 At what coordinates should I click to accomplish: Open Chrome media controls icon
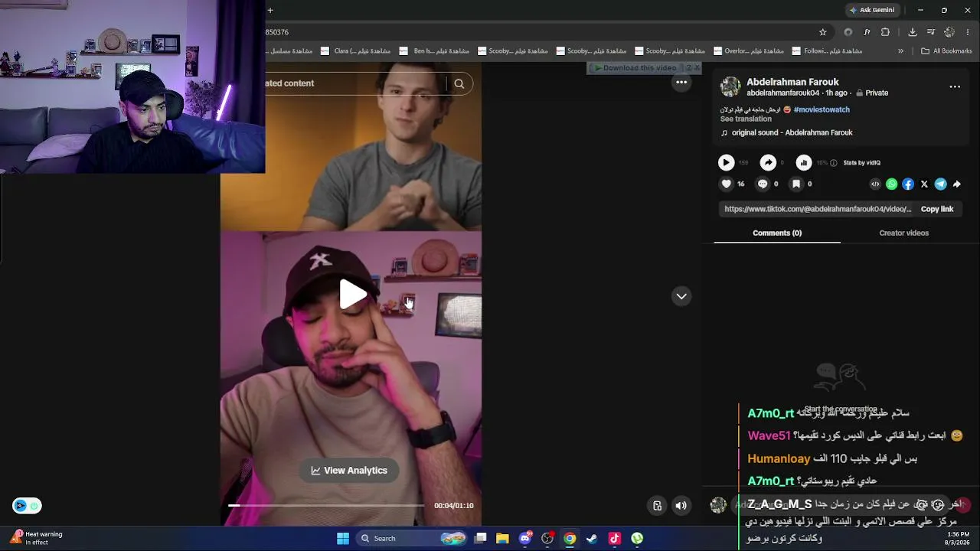(931, 32)
